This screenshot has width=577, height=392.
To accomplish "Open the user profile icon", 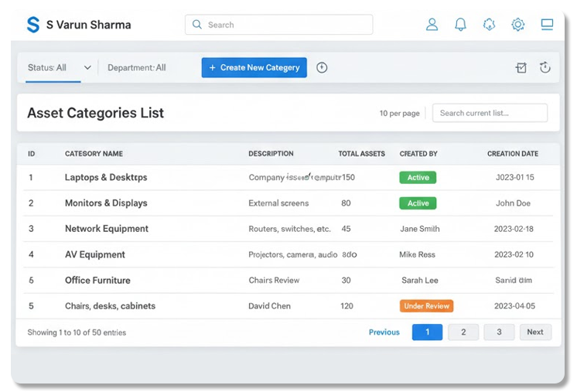I will (x=432, y=25).
